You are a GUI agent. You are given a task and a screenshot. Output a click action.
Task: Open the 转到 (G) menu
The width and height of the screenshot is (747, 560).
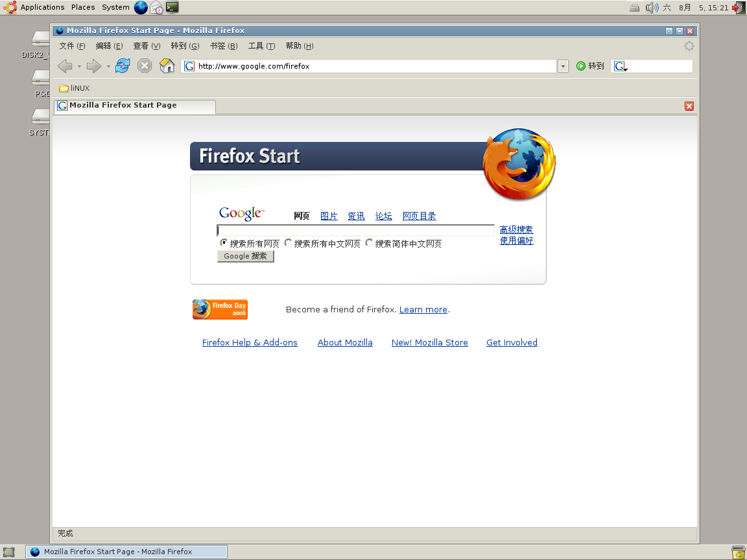(185, 46)
